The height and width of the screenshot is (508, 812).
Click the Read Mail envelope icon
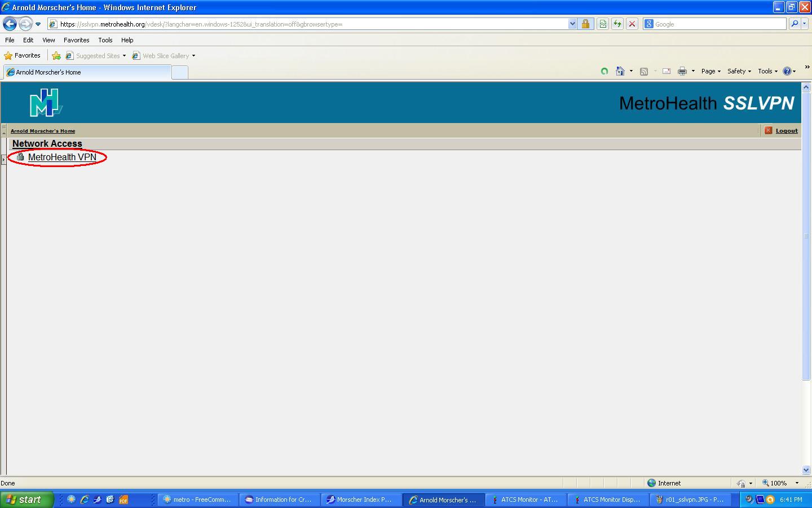(666, 71)
